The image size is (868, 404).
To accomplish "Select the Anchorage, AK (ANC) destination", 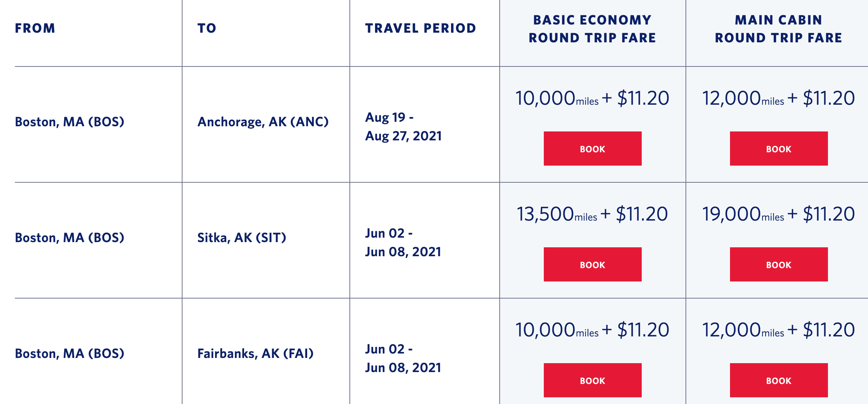I will [263, 122].
